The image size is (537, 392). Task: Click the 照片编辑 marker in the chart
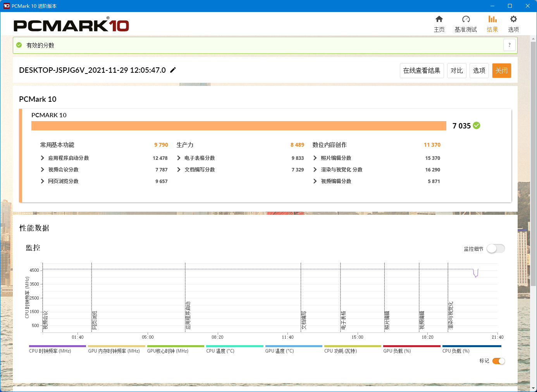[x=387, y=320]
